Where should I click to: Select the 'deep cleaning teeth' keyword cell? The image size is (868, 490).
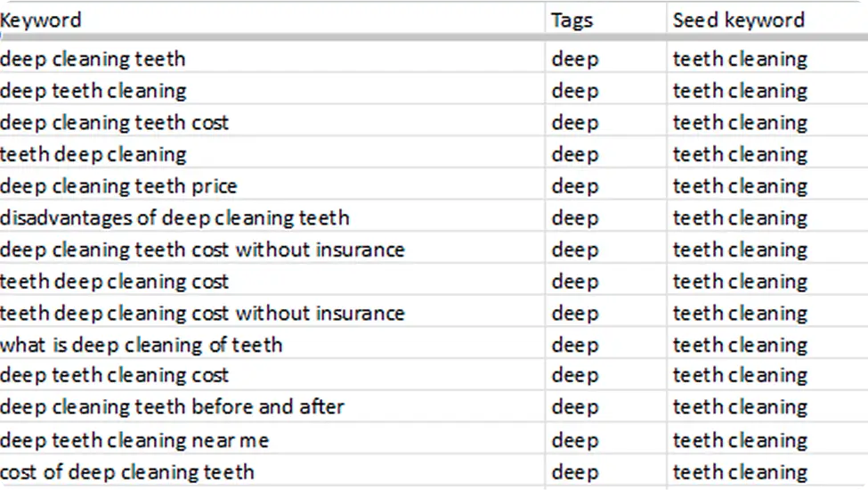pyautogui.click(x=272, y=57)
